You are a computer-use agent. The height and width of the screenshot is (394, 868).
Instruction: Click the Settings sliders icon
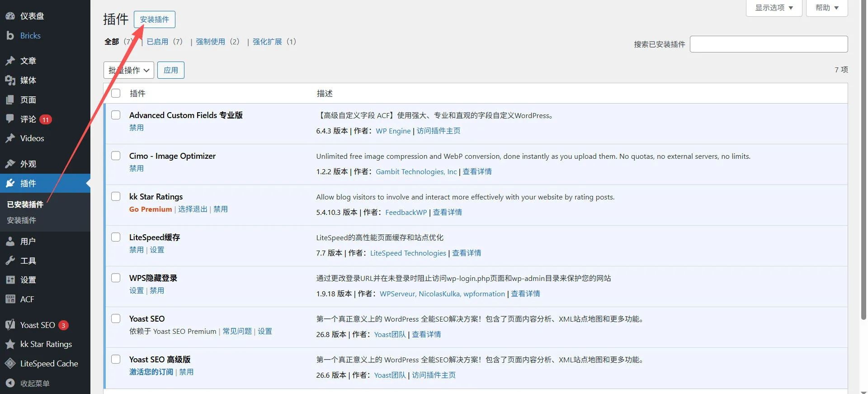pyautogui.click(x=10, y=280)
